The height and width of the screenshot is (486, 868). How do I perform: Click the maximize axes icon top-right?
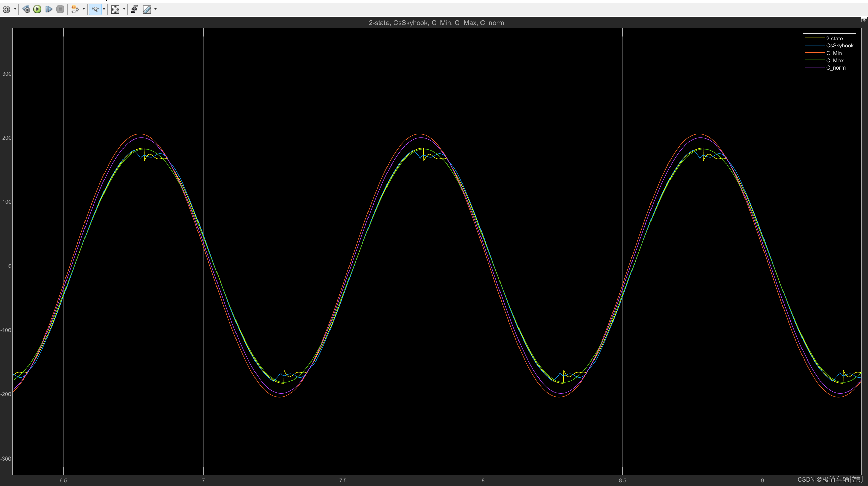pyautogui.click(x=864, y=20)
